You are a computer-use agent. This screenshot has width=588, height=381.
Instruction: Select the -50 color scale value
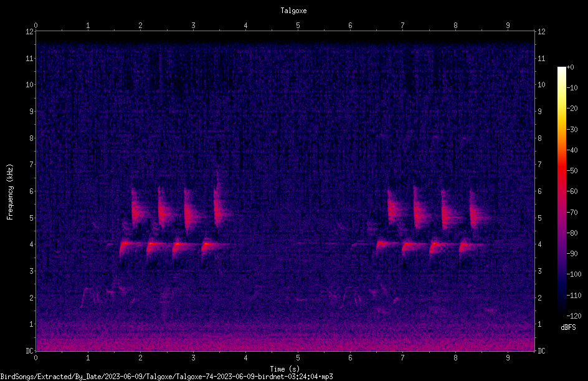click(x=572, y=171)
